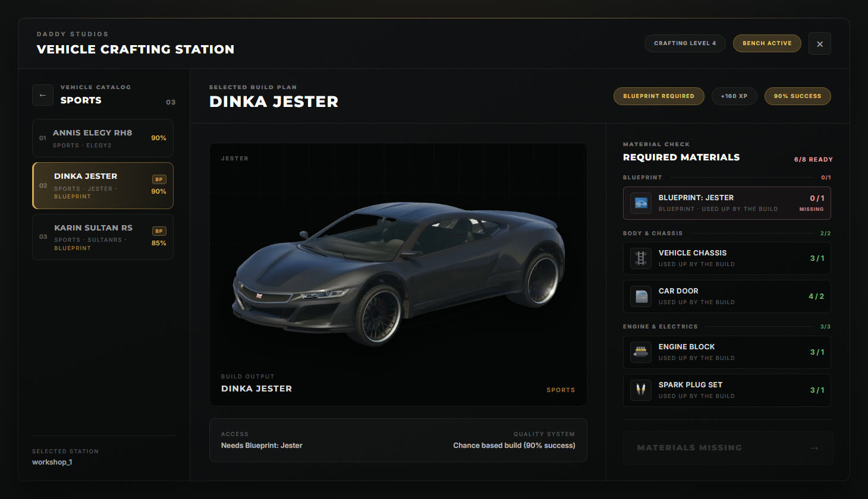Viewport: 868px width, 499px height.
Task: Click the workshop_1 selected station label
Action: pos(52,462)
